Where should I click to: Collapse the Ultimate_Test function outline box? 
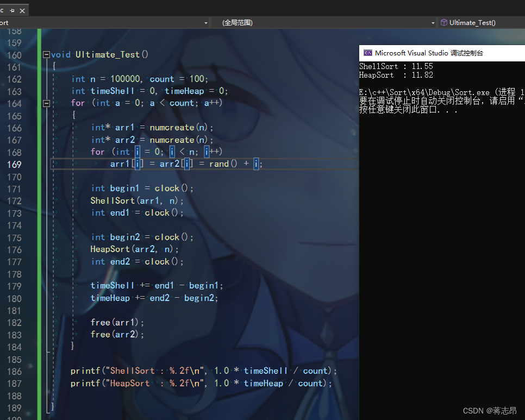point(47,54)
